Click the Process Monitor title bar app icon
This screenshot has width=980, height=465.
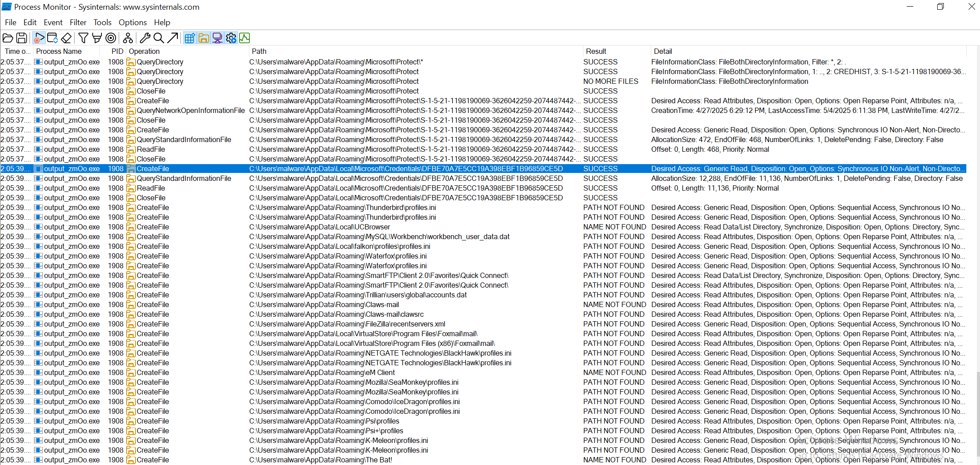coord(7,7)
